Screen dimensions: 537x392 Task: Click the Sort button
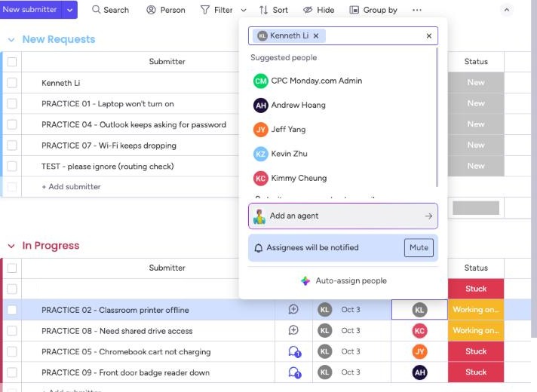274,10
